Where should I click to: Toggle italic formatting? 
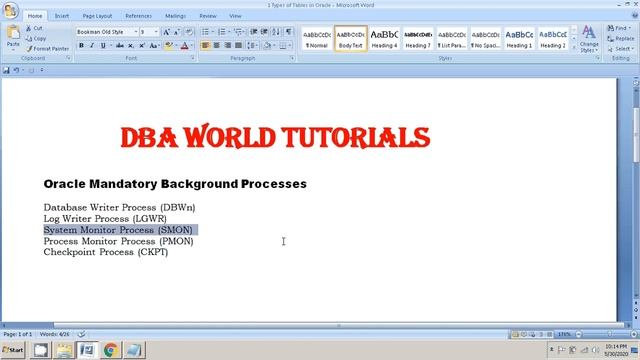92,45
